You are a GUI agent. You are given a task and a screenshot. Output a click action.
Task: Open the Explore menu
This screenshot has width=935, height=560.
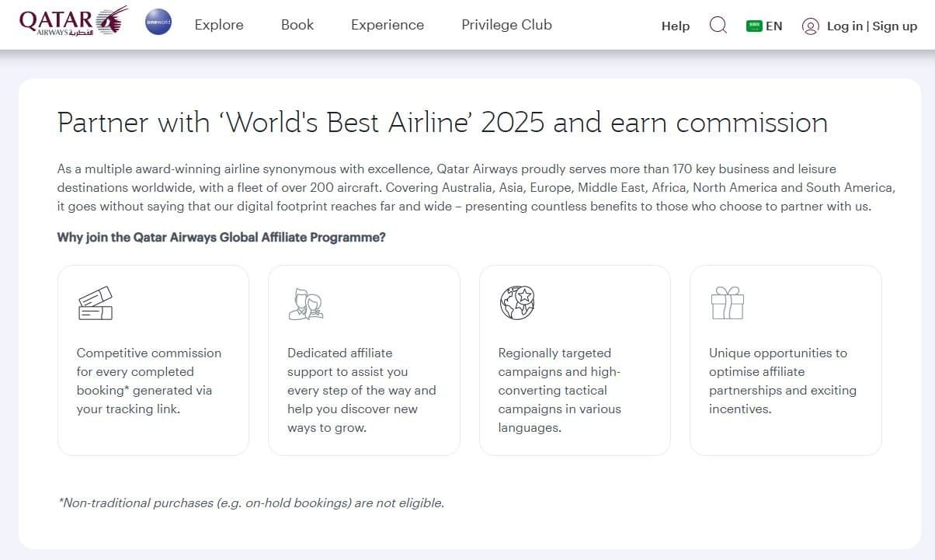(x=219, y=25)
